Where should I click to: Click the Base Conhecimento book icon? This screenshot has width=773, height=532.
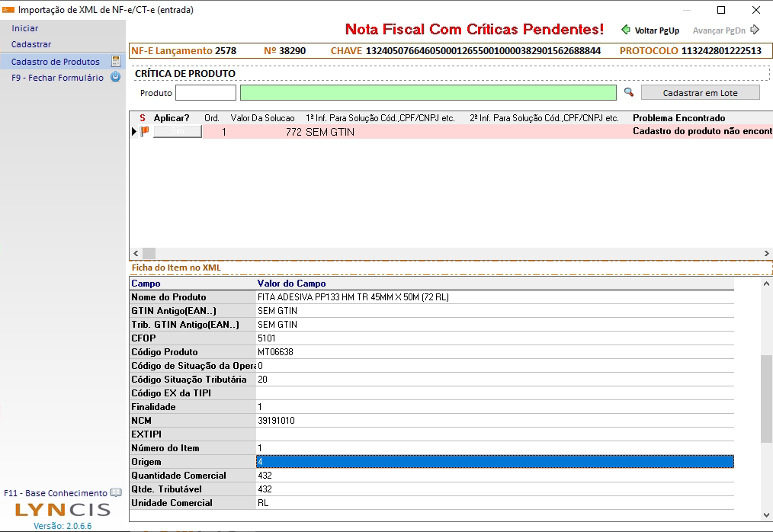(116, 493)
